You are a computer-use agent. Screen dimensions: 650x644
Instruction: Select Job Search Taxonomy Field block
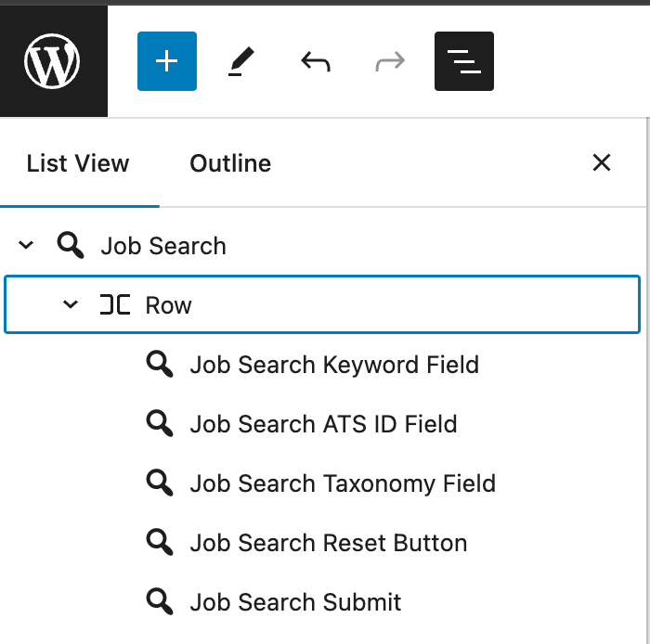(343, 483)
